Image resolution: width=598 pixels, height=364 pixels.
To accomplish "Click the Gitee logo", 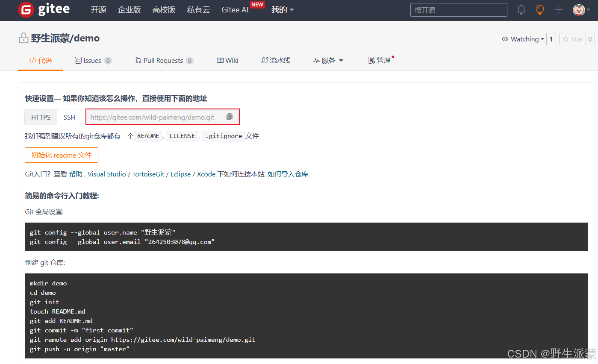I will [x=44, y=10].
